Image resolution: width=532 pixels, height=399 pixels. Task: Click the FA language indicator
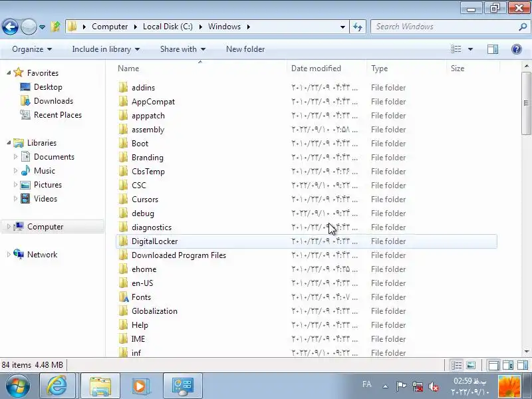tap(366, 384)
